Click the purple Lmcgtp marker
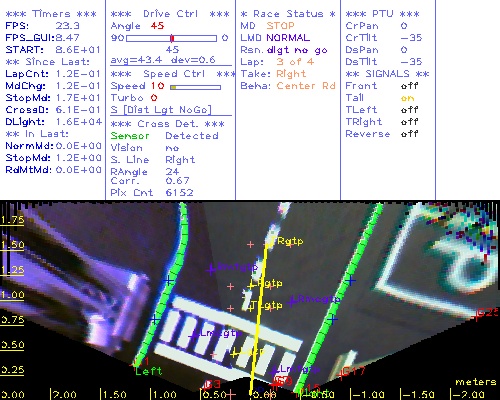The image size is (500, 400). [217, 333]
